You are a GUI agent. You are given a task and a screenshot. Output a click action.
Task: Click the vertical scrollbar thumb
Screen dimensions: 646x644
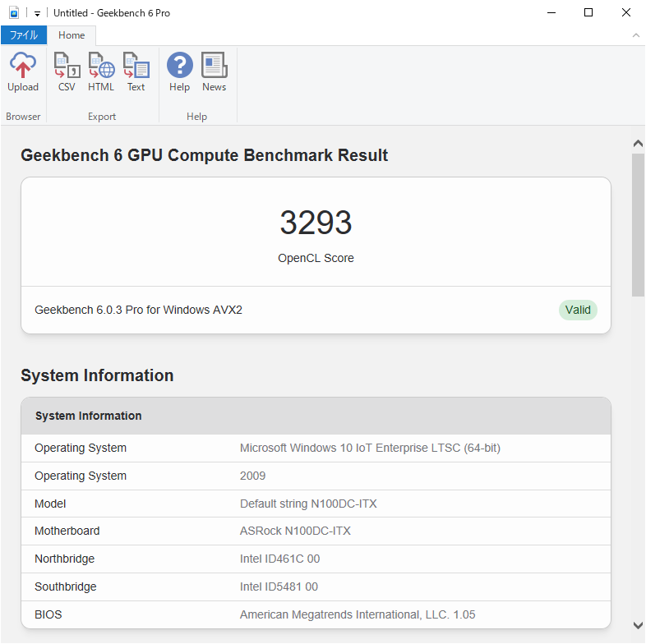point(638,225)
